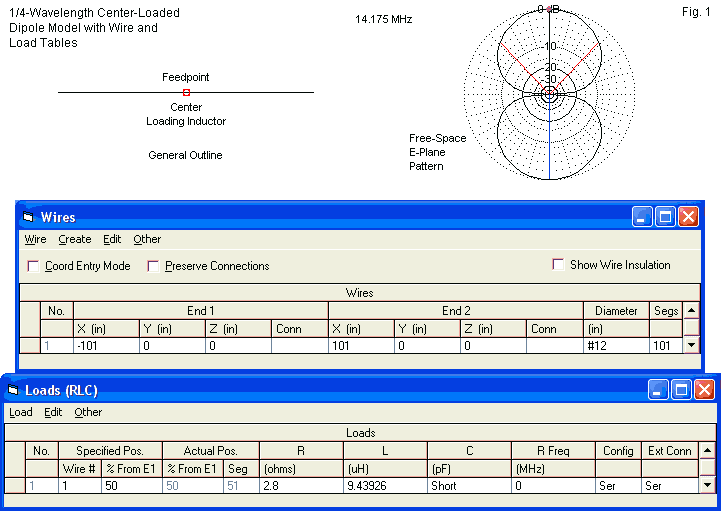The height and width of the screenshot is (511, 721).
Task: Click the Loads (RLC) window title icon
Action: pyautogui.click(x=13, y=390)
